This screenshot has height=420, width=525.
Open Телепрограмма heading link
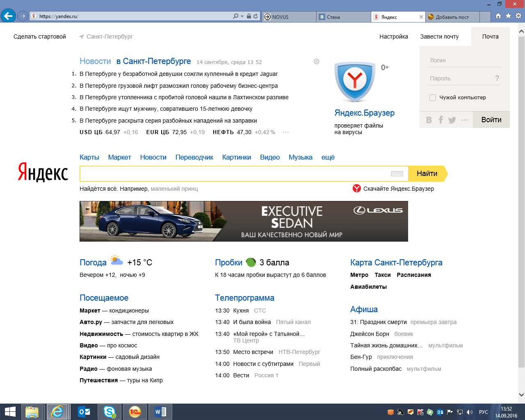pyautogui.click(x=244, y=298)
